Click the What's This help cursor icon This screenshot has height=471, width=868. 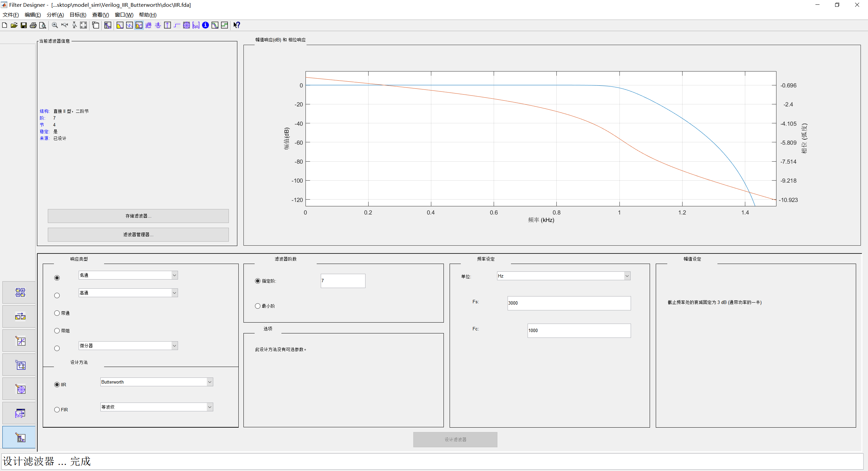pos(237,25)
